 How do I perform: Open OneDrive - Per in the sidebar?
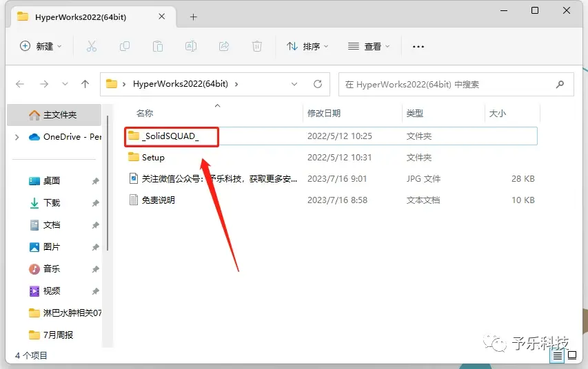click(65, 137)
